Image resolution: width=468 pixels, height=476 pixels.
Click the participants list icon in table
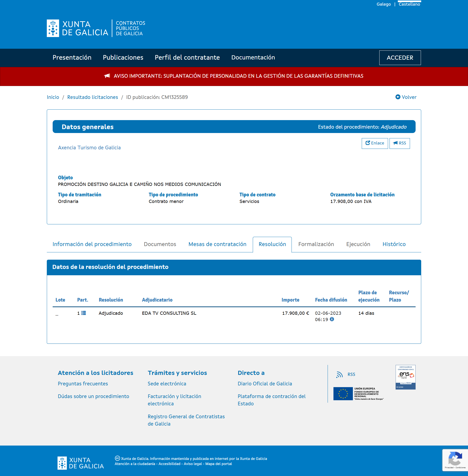[x=84, y=313]
